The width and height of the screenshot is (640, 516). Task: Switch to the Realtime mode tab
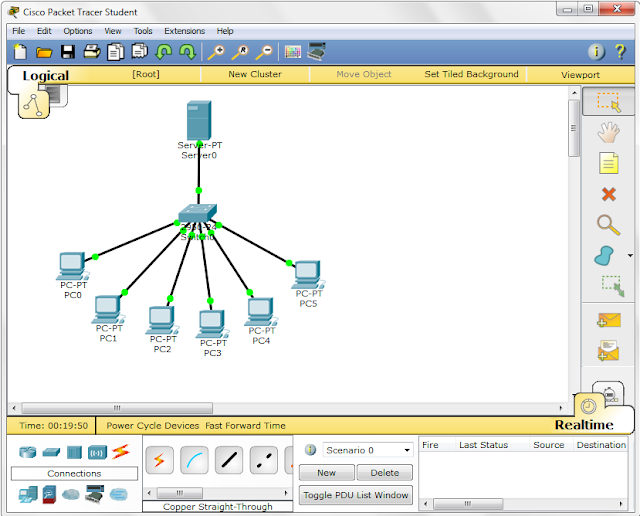[584, 425]
